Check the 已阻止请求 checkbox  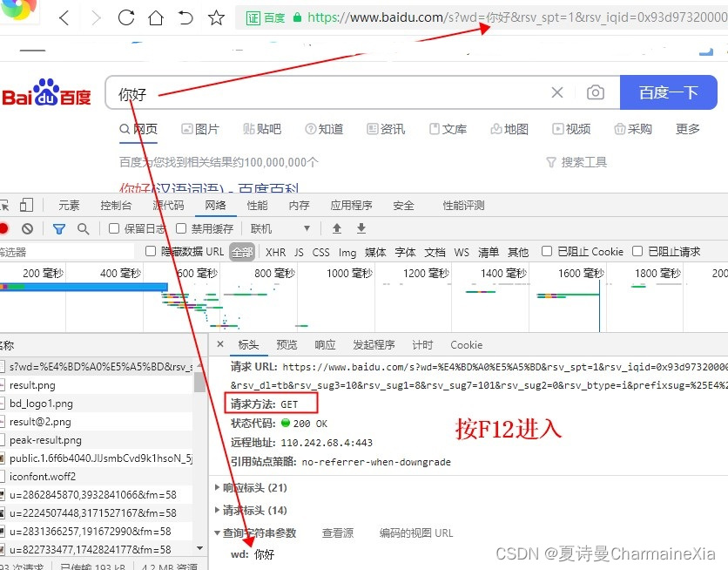click(637, 251)
